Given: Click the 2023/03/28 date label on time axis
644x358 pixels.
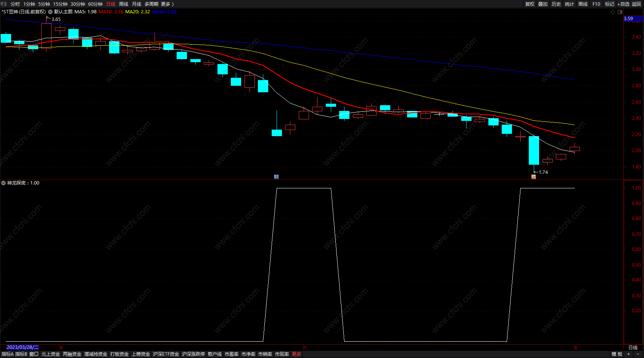Looking at the screenshot, I should point(23,347).
